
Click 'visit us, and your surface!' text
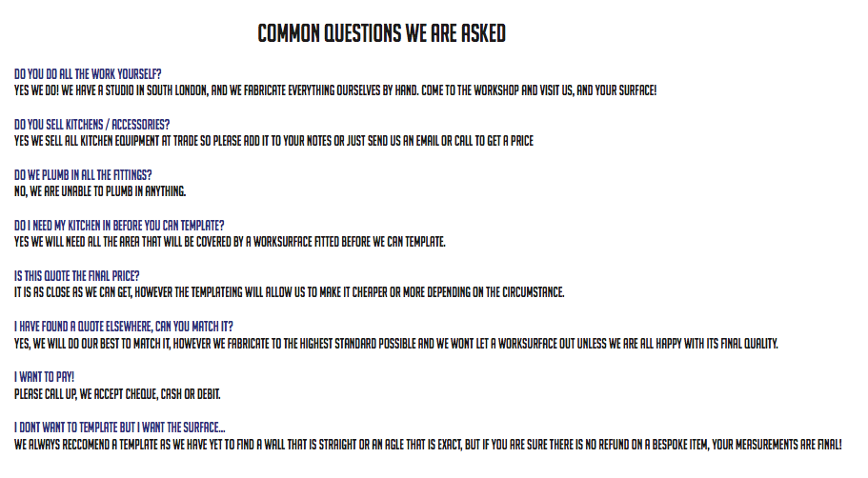pos(598,90)
